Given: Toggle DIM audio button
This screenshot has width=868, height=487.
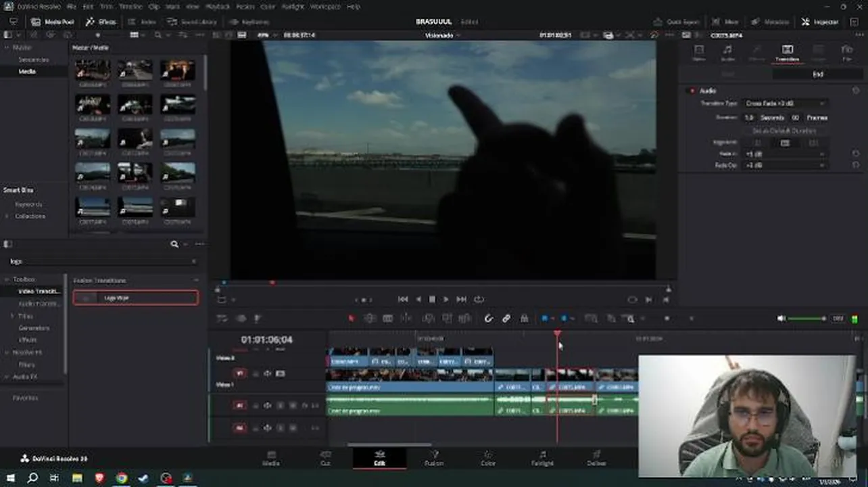Looking at the screenshot, I should 838,319.
